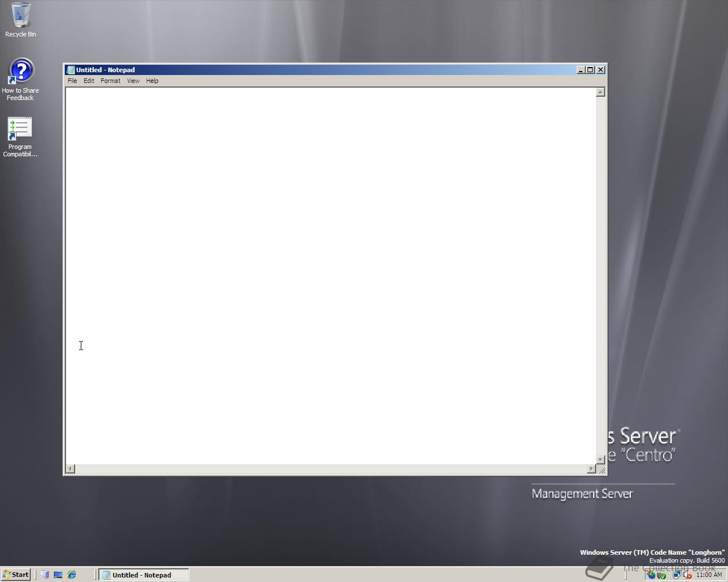
Task: Click the horizontal scrollbar right arrow
Action: pos(591,469)
